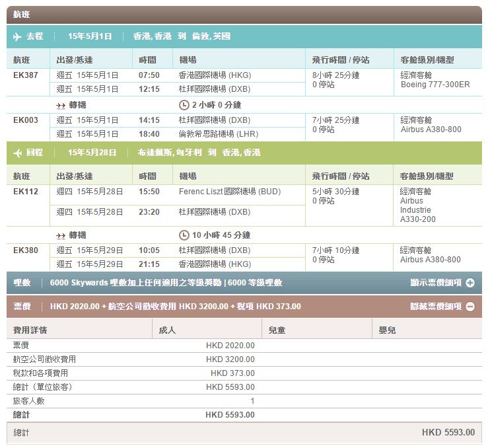
Task: Open flight number EK003
Action: [26, 120]
